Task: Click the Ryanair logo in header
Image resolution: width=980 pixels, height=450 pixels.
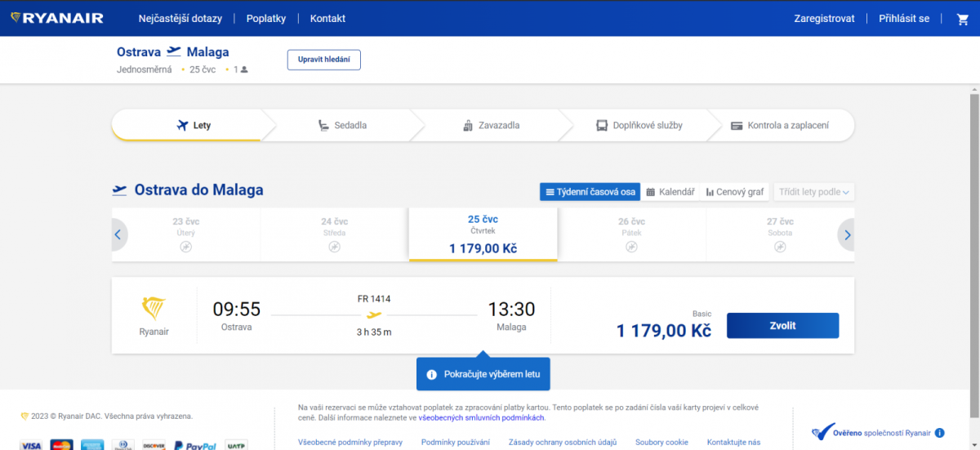Action: click(57, 18)
